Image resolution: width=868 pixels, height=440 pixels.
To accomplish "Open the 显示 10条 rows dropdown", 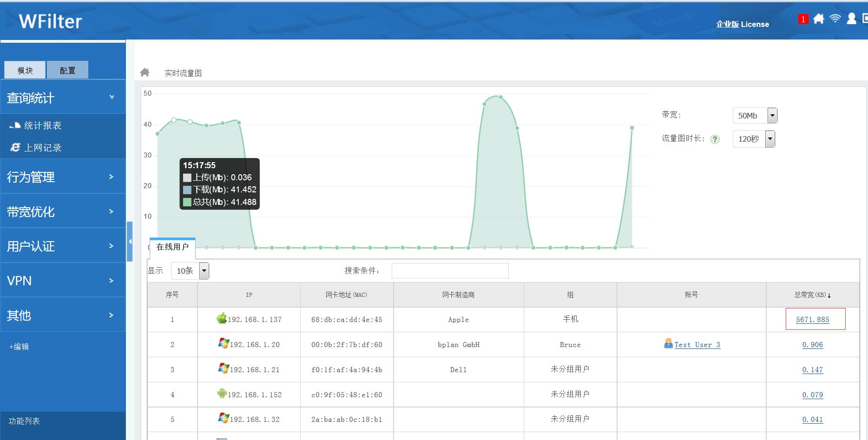I will tap(204, 271).
